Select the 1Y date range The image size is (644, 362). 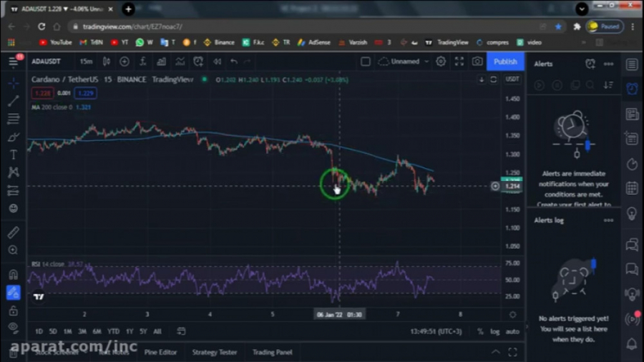point(130,331)
